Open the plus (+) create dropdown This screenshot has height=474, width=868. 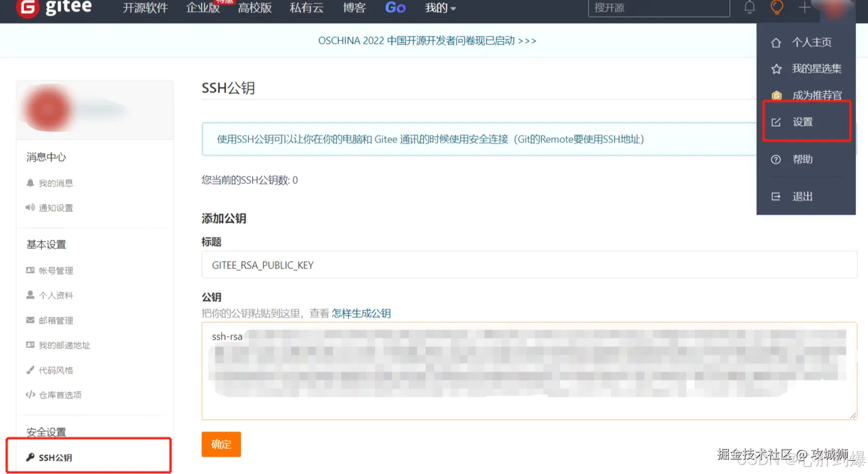pos(804,8)
